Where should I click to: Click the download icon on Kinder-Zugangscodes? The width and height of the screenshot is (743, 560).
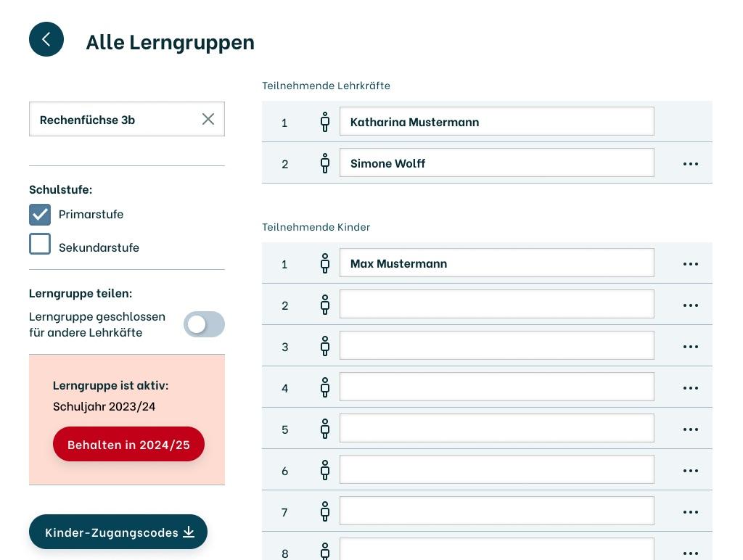(189, 532)
